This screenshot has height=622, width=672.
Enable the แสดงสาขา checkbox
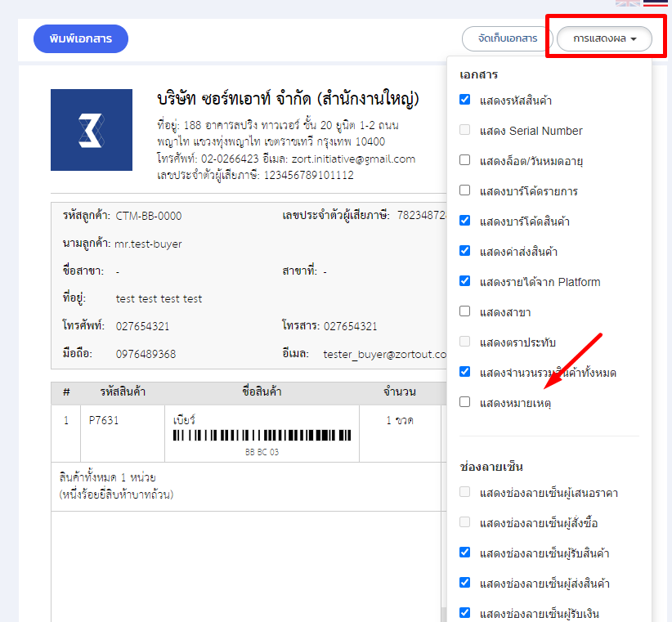pyautogui.click(x=465, y=311)
